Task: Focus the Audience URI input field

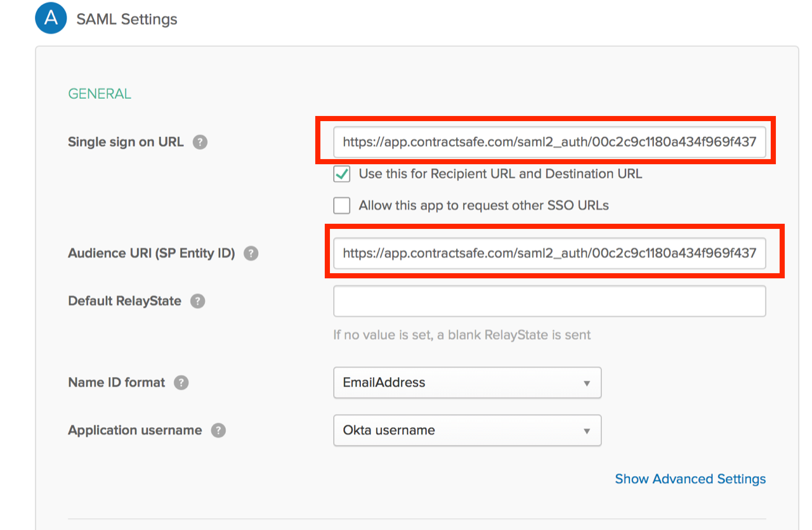Action: click(549, 254)
